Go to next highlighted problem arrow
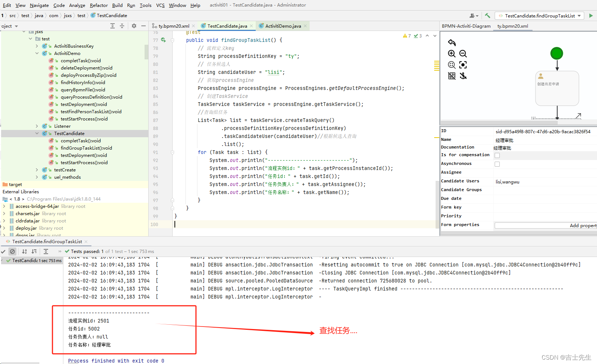The height and width of the screenshot is (364, 597). (x=435, y=36)
